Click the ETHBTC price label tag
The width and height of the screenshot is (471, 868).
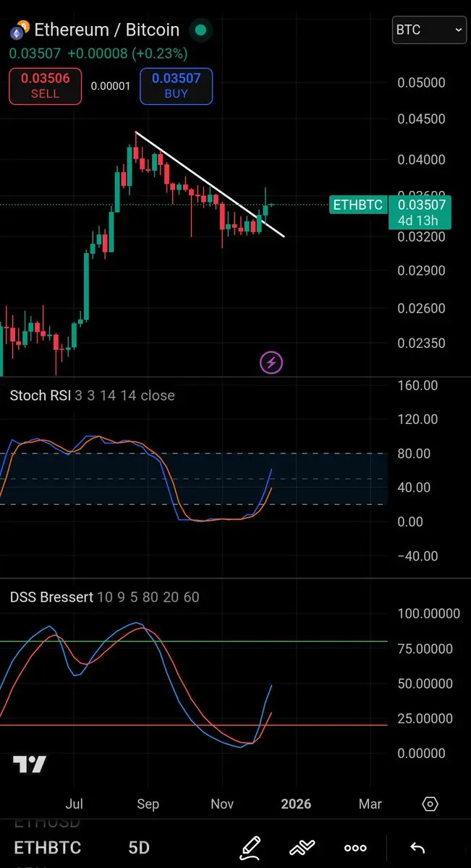(x=357, y=205)
